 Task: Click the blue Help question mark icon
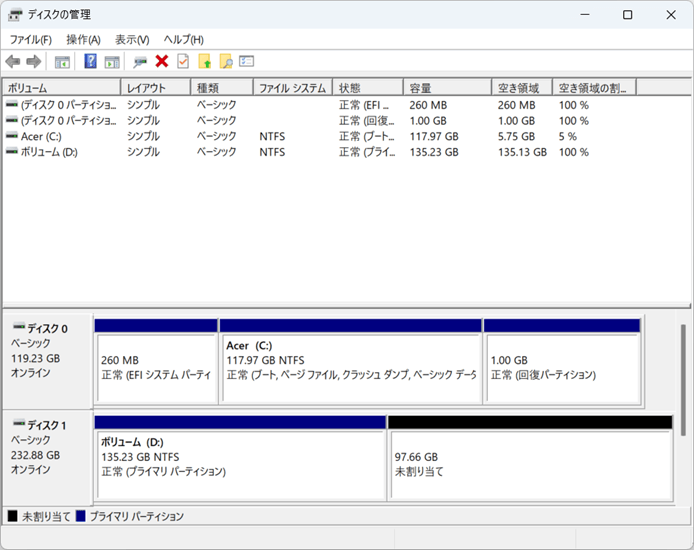point(90,62)
